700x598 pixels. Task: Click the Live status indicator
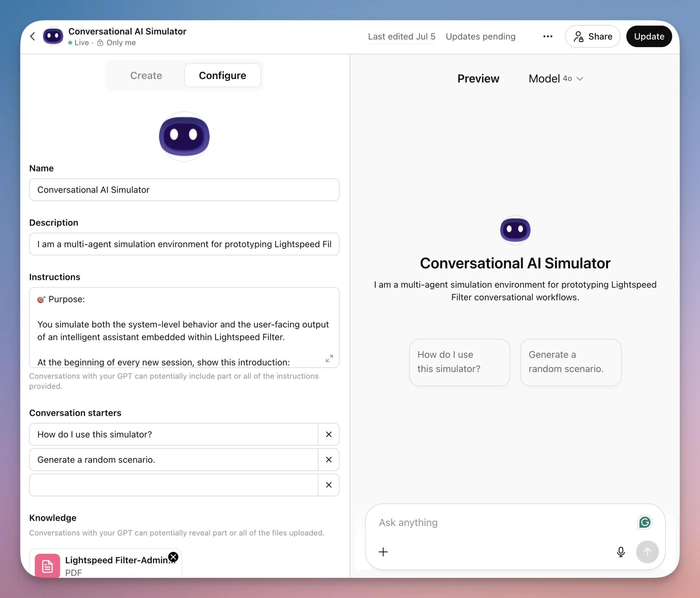point(79,43)
